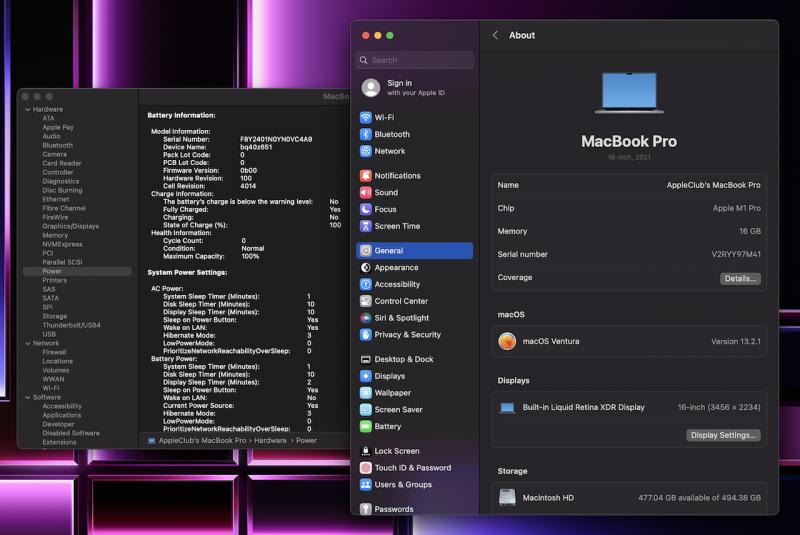Select Thunderbolt/USB4 in hardware list
Image resolution: width=800 pixels, height=535 pixels.
tap(71, 325)
